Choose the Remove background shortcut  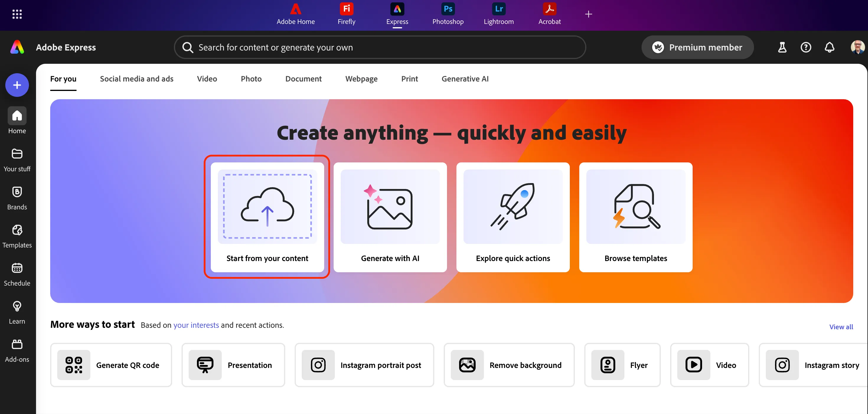pos(509,365)
